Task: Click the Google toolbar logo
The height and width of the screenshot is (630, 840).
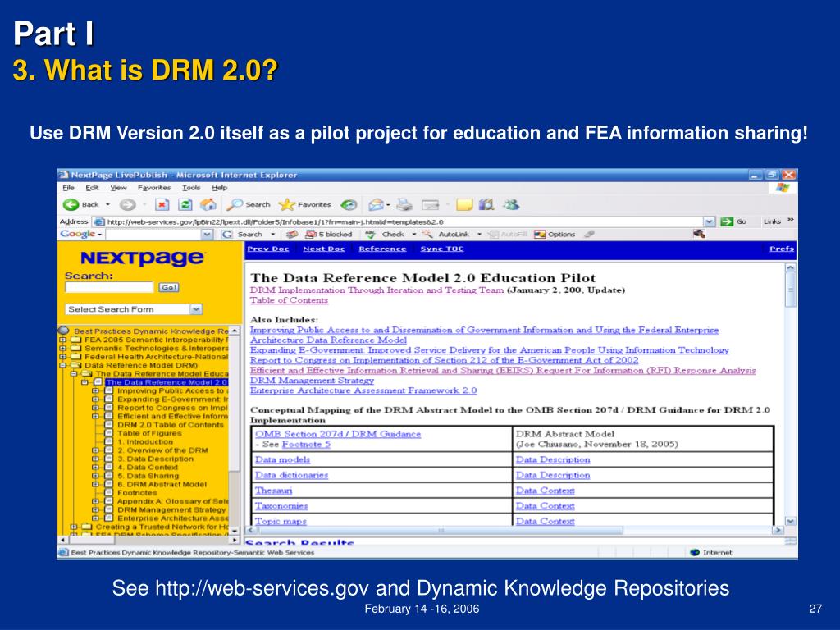Action: tap(78, 234)
